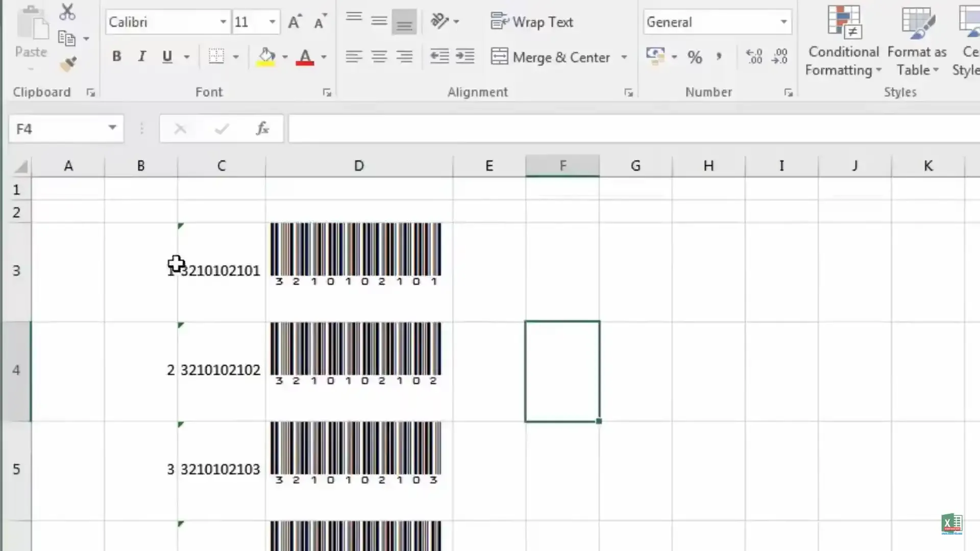Apply Comma Style format
The height and width of the screenshot is (551, 980).
pyautogui.click(x=719, y=57)
